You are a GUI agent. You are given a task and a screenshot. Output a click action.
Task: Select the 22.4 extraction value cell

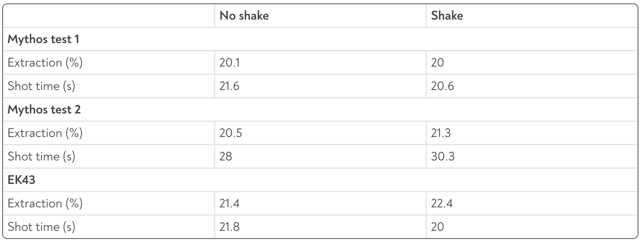click(x=442, y=203)
